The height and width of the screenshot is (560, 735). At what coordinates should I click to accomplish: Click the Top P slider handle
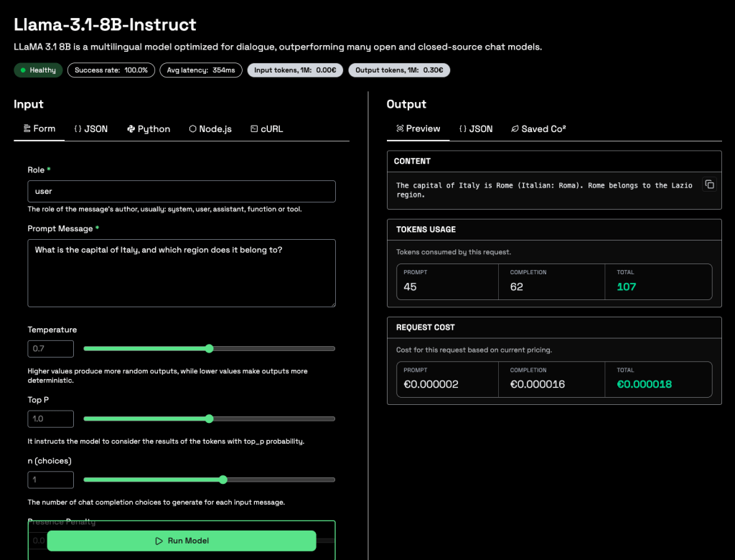[x=210, y=419]
